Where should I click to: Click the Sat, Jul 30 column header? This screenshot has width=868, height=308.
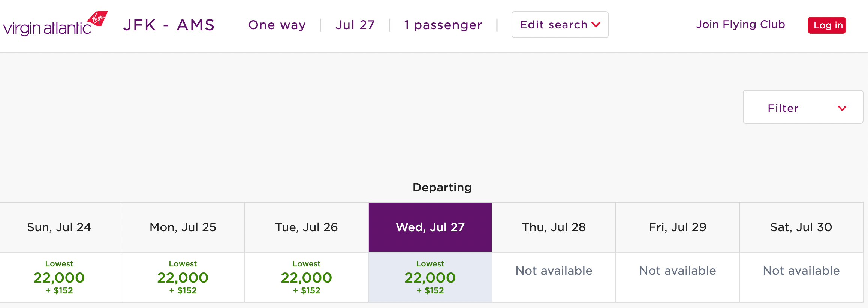point(801,227)
